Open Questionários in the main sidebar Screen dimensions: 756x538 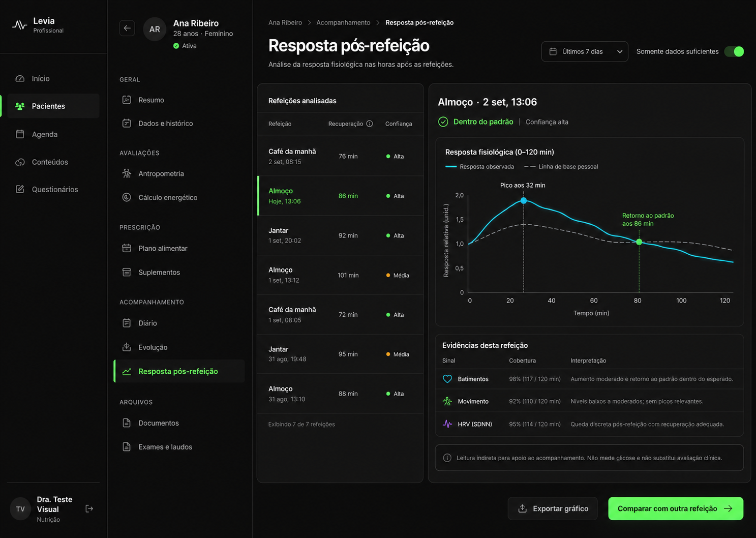click(53, 189)
